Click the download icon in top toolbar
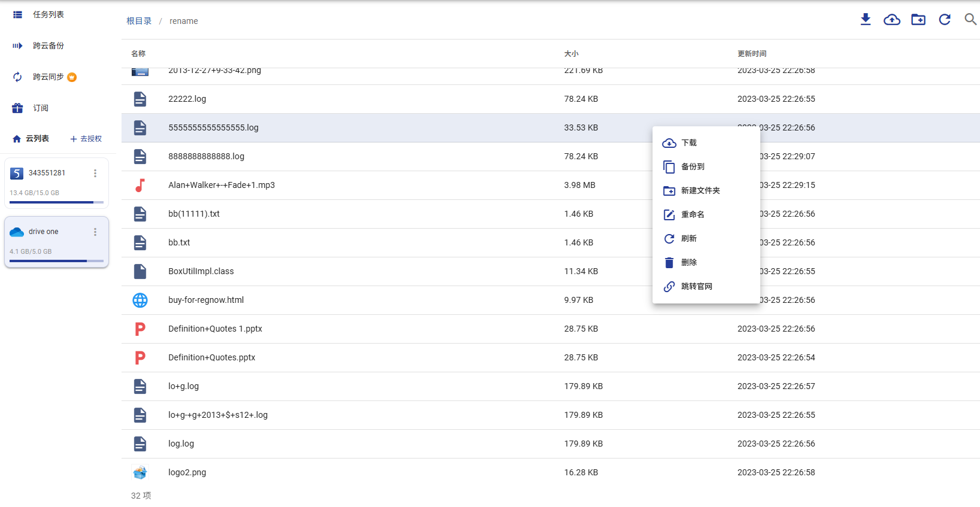The width and height of the screenshot is (980, 507). click(866, 20)
